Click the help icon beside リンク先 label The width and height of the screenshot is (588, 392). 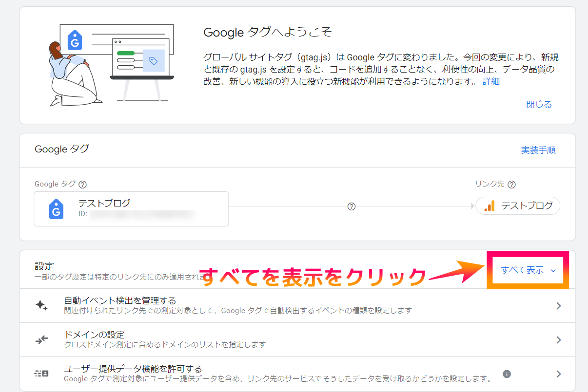(511, 185)
